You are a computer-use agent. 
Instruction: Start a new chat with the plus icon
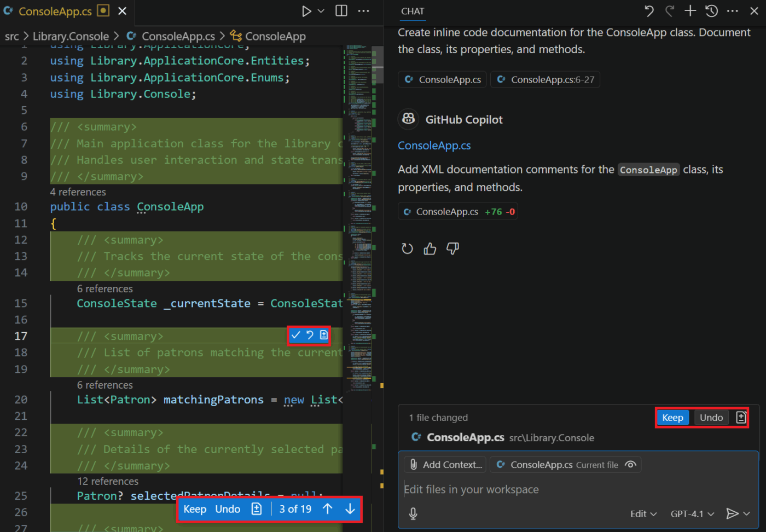tap(690, 10)
